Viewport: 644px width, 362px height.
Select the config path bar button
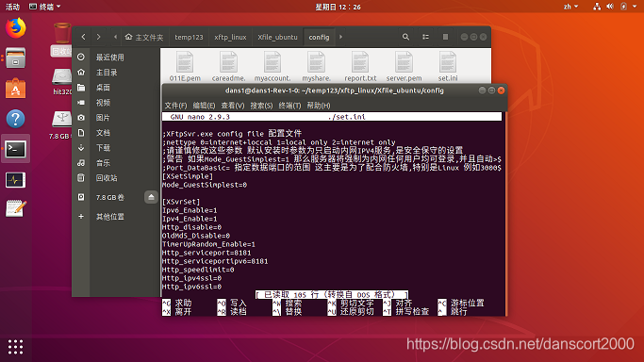[319, 37]
